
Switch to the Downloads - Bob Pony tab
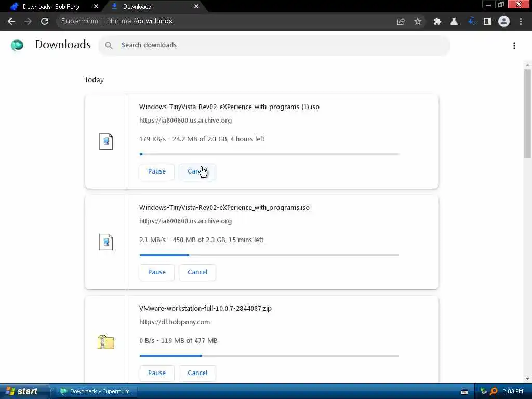point(51,6)
